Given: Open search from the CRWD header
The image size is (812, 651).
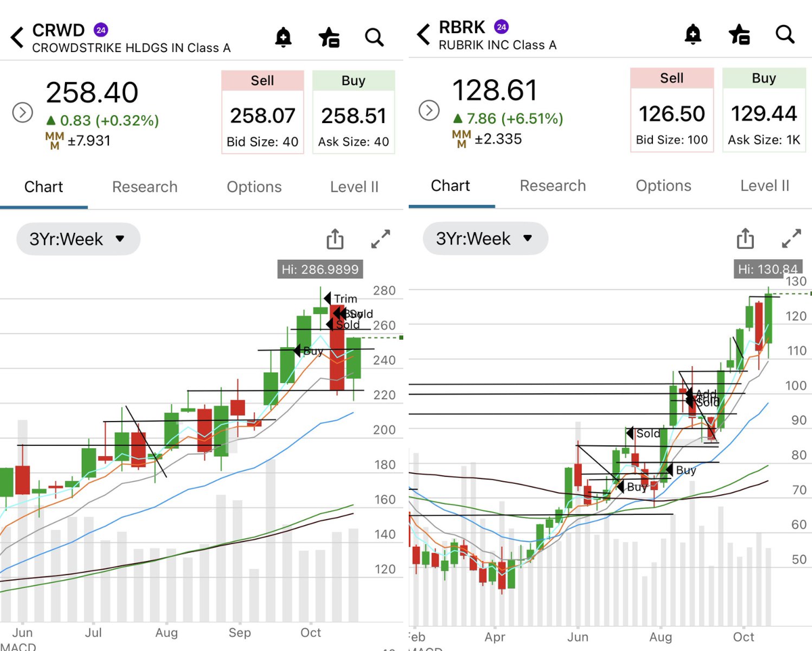Looking at the screenshot, I should [x=374, y=37].
